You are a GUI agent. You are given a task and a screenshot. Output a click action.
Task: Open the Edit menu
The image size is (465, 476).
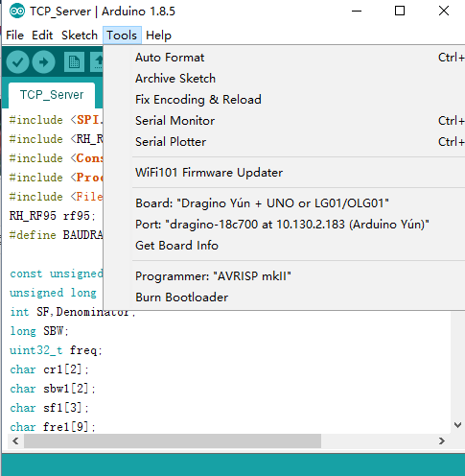pos(42,36)
